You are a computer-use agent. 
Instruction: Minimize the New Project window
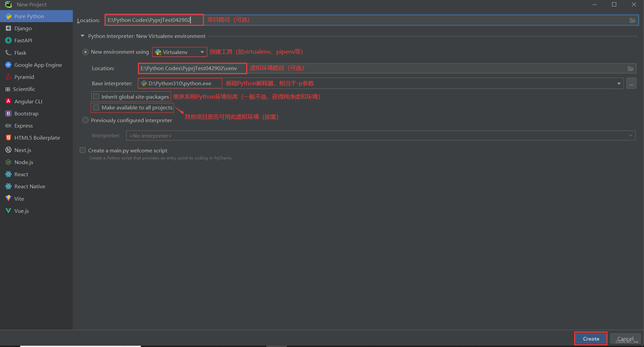pos(595,4)
